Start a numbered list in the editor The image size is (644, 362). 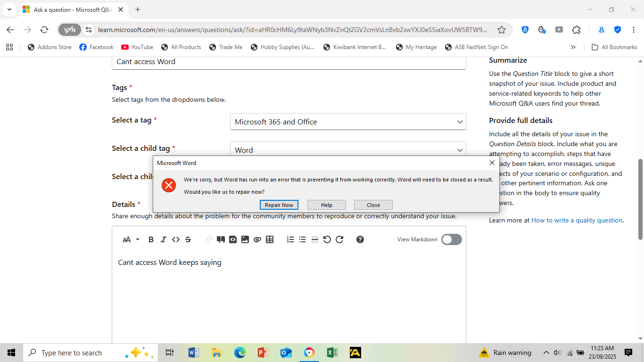pos(290,239)
